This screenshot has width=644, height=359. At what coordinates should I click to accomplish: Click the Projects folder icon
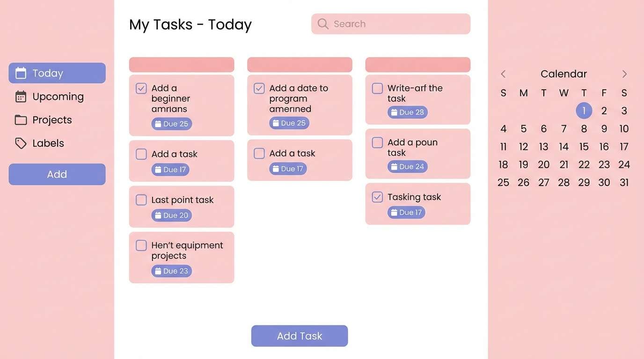pos(21,120)
